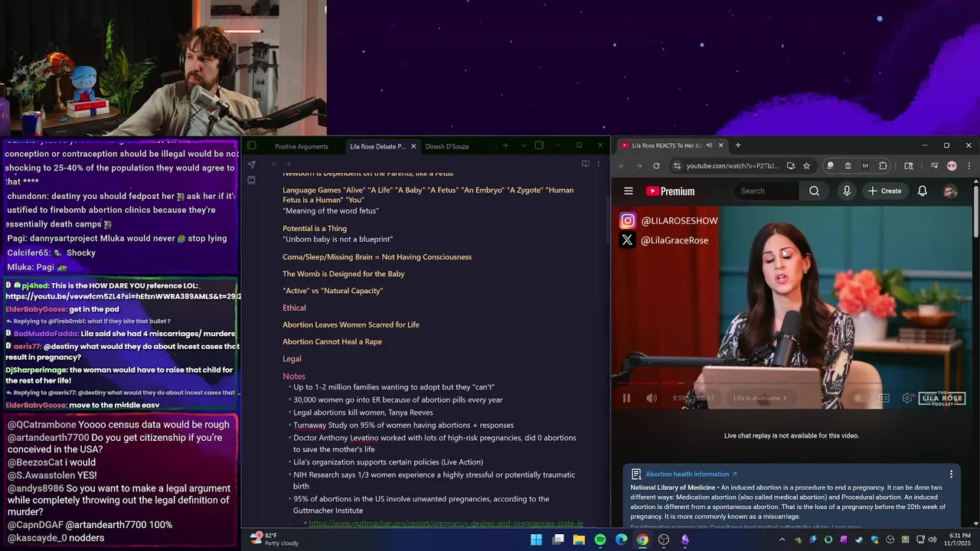
Task: Click the YouTube search magnifier button
Action: coord(814,191)
